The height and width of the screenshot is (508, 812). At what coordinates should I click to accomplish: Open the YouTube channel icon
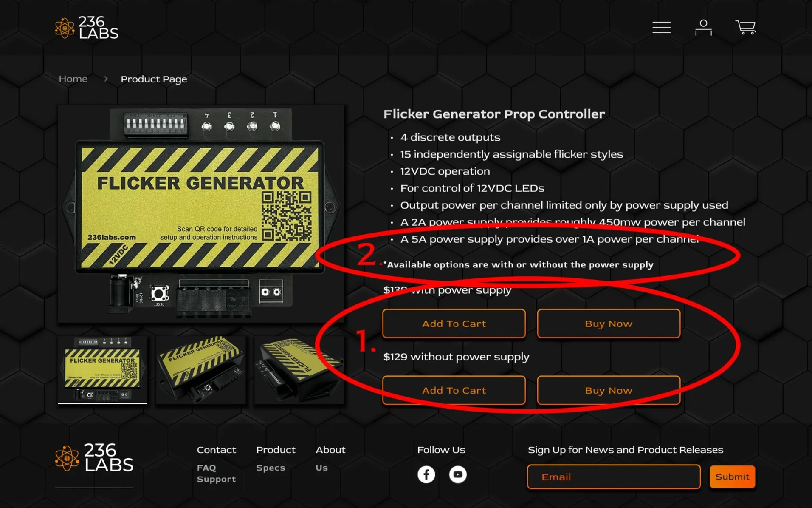[458, 474]
